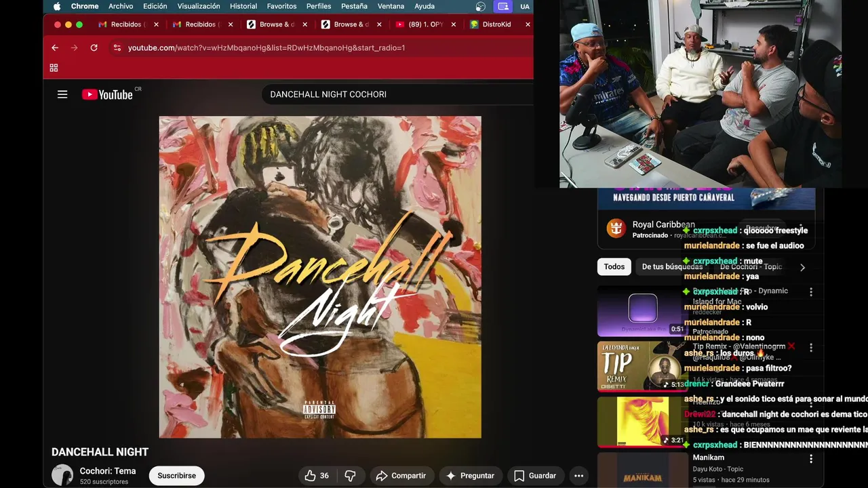
Task: Open options for Dynamic Island ad
Action: coord(811,292)
